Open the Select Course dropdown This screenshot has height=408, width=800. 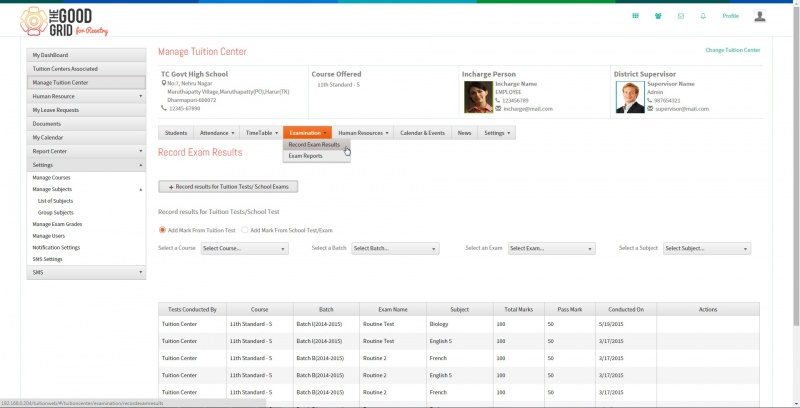244,248
